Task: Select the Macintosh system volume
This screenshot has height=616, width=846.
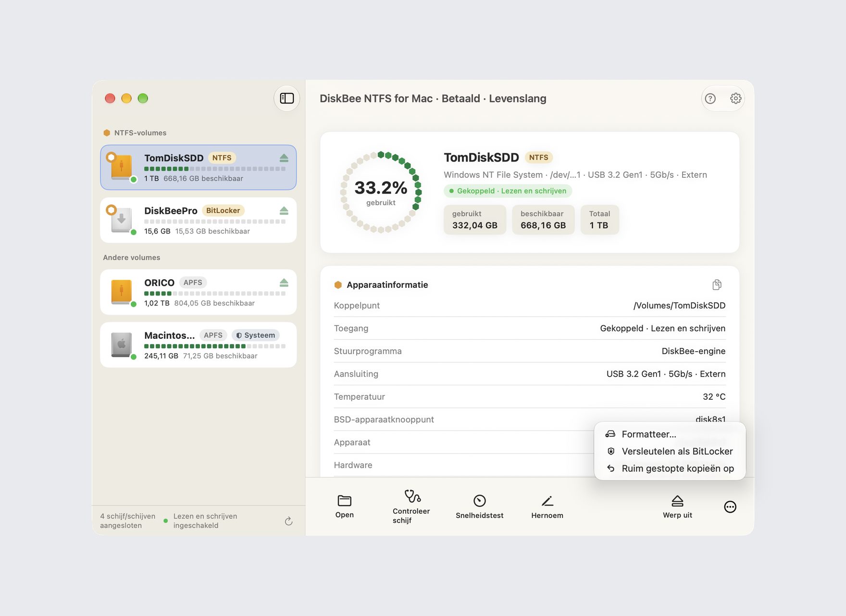Action: click(x=198, y=345)
